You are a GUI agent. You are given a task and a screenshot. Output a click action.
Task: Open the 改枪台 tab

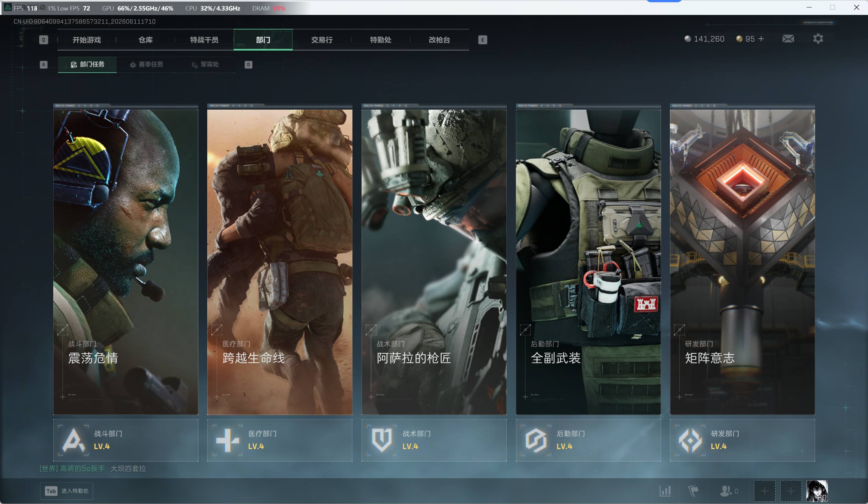click(440, 40)
